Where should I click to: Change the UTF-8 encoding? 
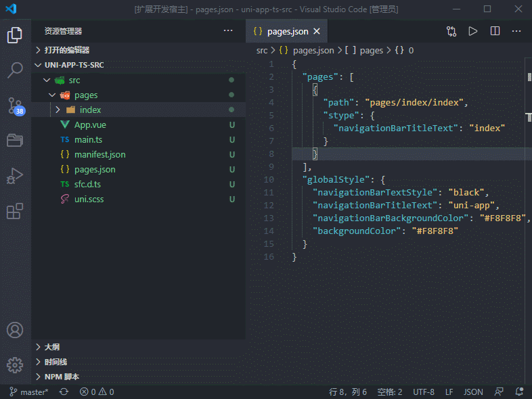(x=424, y=392)
